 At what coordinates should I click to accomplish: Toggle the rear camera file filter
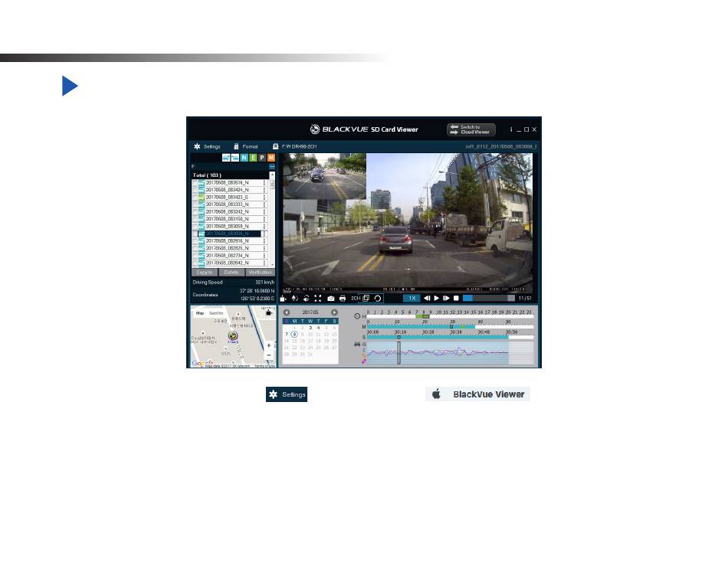point(235,158)
